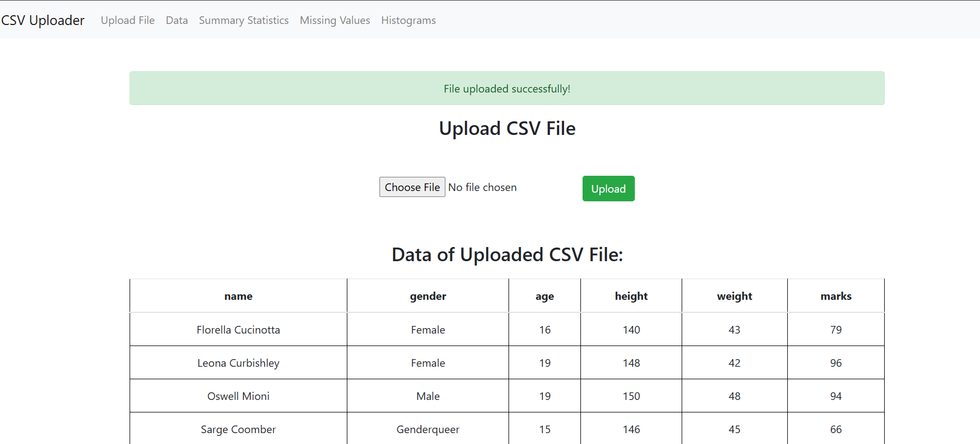The height and width of the screenshot is (444, 980).
Task: Click the green Upload button
Action: click(608, 188)
